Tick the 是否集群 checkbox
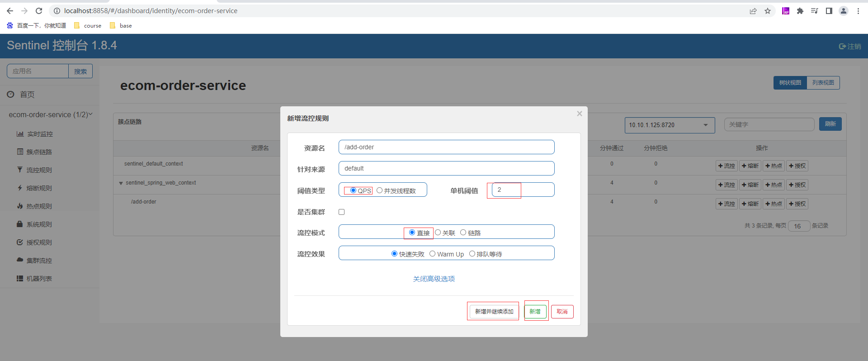Screen dimensions: 868x361 (342, 212)
